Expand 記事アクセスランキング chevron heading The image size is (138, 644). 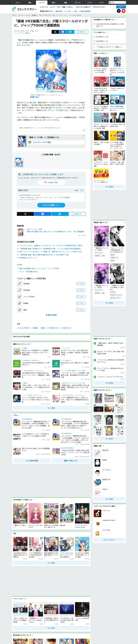coord(103,339)
